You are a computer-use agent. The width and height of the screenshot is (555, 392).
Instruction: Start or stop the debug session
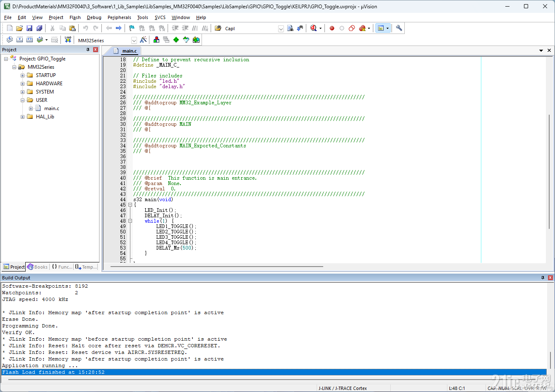(313, 28)
